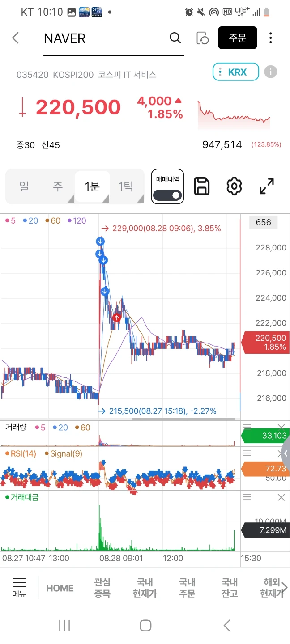
Task: Open 국내 주문 order screen
Action: pyautogui.click(x=187, y=588)
